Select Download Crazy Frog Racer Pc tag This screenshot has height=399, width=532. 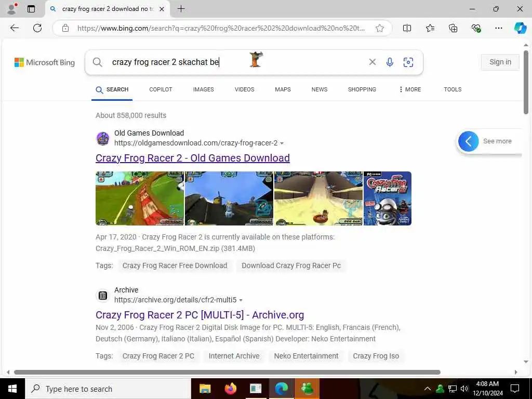point(291,265)
